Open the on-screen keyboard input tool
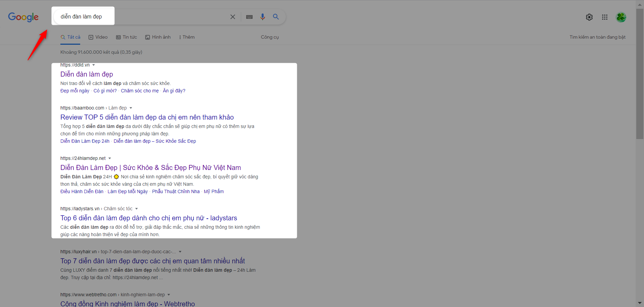This screenshot has width=644, height=307. pyautogui.click(x=249, y=17)
